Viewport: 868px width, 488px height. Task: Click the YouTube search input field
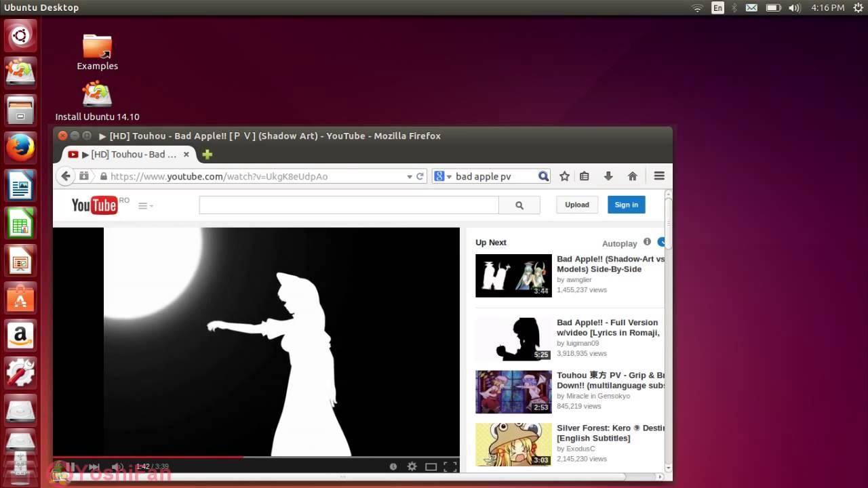coord(349,205)
